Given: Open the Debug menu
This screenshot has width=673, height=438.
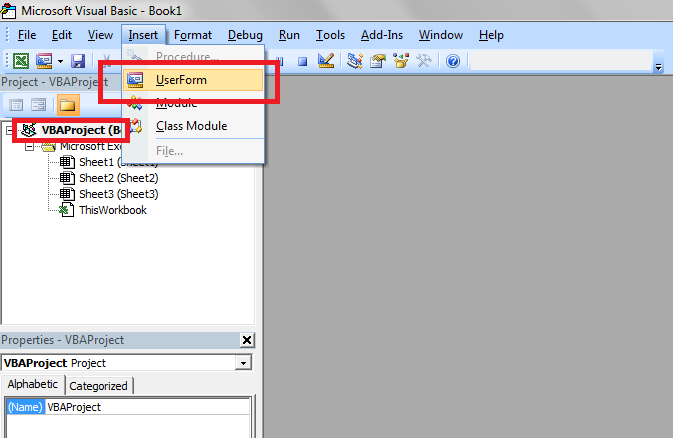Looking at the screenshot, I should (245, 35).
